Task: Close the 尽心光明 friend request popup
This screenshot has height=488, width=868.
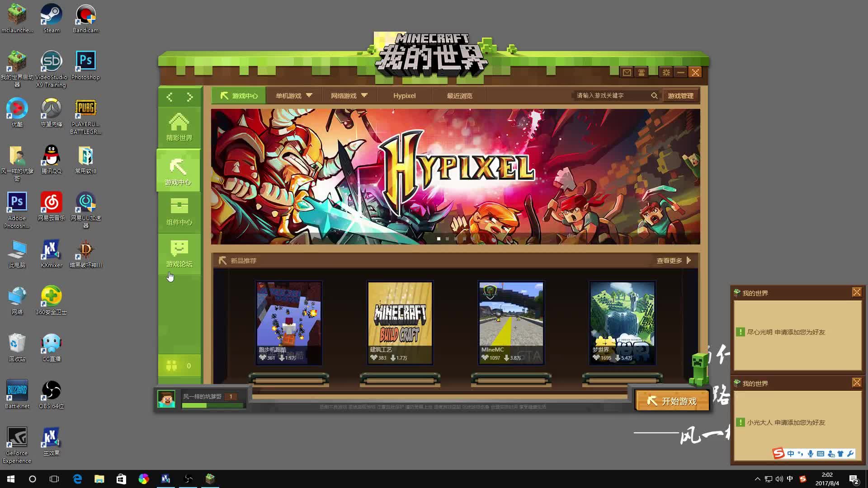Action: 856,292
